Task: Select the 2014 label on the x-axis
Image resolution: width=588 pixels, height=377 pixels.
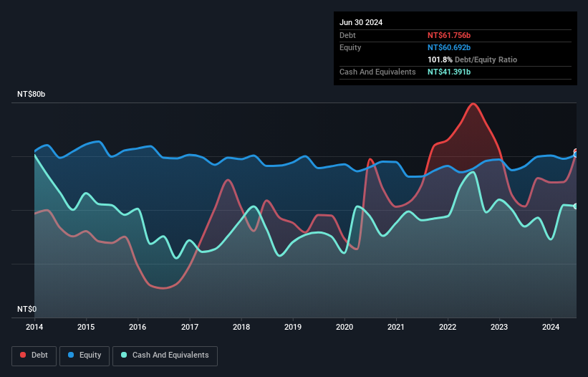Action: [x=34, y=327]
